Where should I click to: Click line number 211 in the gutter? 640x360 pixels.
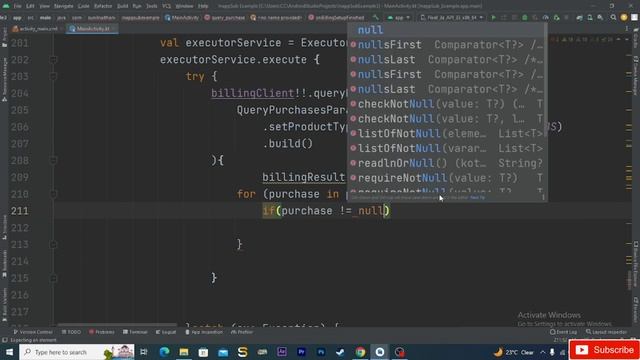point(20,211)
